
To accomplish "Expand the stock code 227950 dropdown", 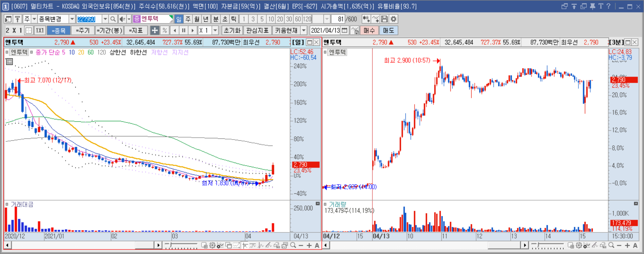I will tap(105, 19).
